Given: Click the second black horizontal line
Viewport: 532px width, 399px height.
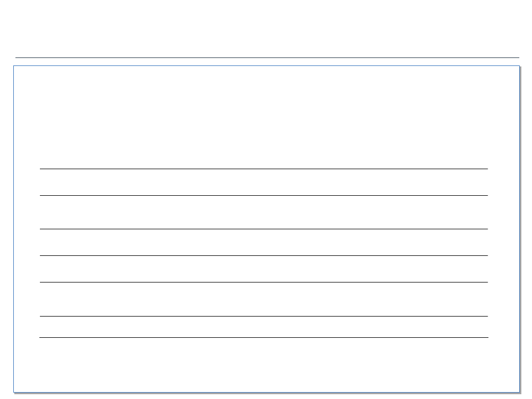Looking at the screenshot, I should point(264,195).
